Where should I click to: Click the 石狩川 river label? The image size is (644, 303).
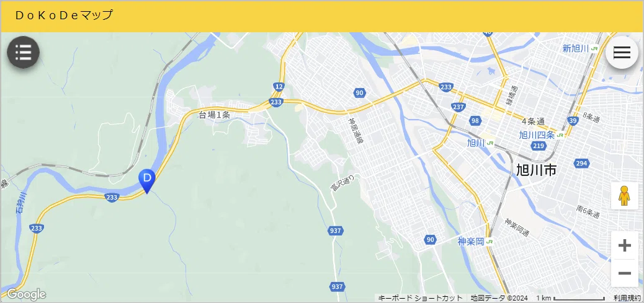point(21,203)
